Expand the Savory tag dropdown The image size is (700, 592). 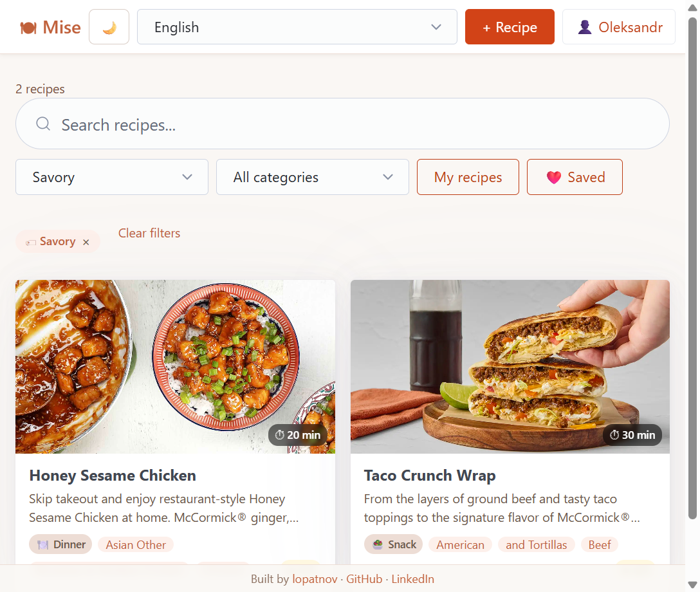[x=111, y=177]
